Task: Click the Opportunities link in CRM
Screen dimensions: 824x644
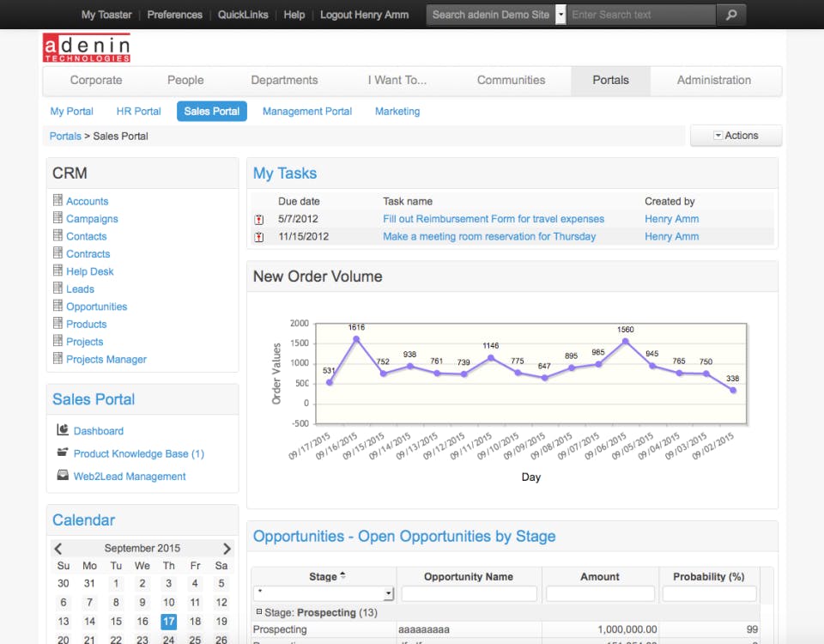Action: [96, 307]
